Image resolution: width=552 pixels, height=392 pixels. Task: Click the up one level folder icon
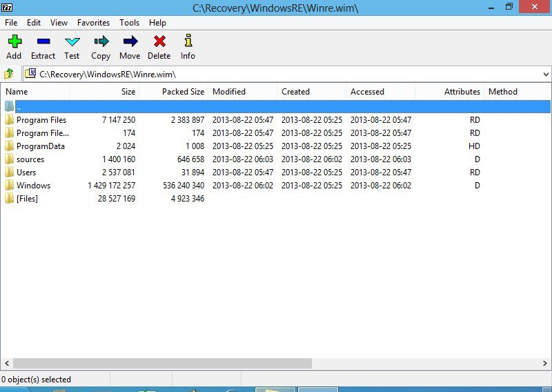coord(9,74)
